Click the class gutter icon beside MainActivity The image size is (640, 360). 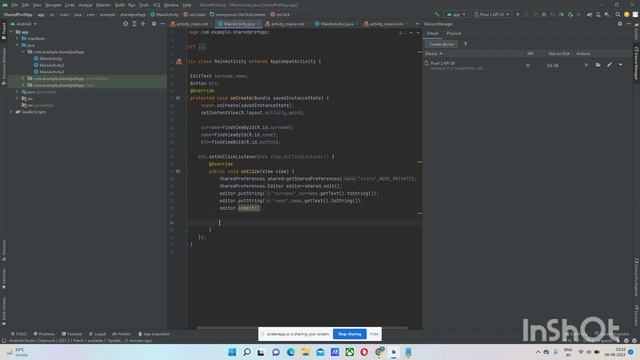(x=179, y=62)
